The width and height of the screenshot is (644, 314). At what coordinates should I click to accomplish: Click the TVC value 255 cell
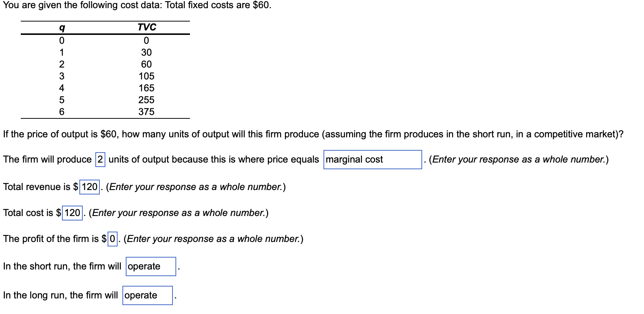coord(146,100)
